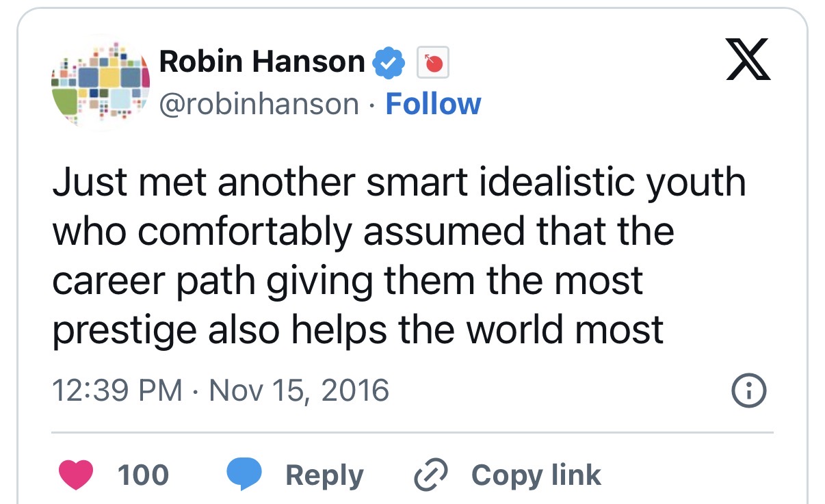825x504 pixels.
Task: Open the 12:39 PM time link
Action: 118,390
